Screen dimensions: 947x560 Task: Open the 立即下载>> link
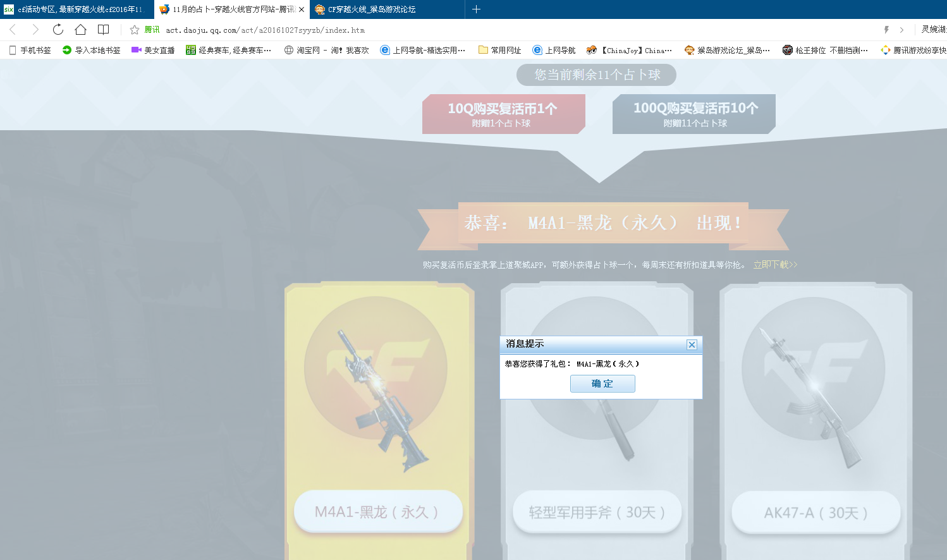(x=776, y=265)
